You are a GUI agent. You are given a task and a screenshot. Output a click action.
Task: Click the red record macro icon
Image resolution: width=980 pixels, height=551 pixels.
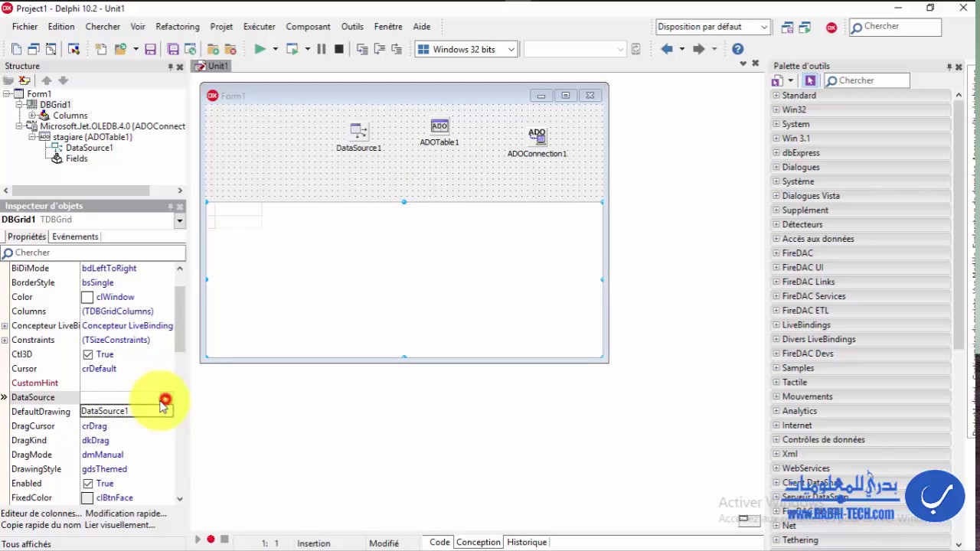coord(211,540)
